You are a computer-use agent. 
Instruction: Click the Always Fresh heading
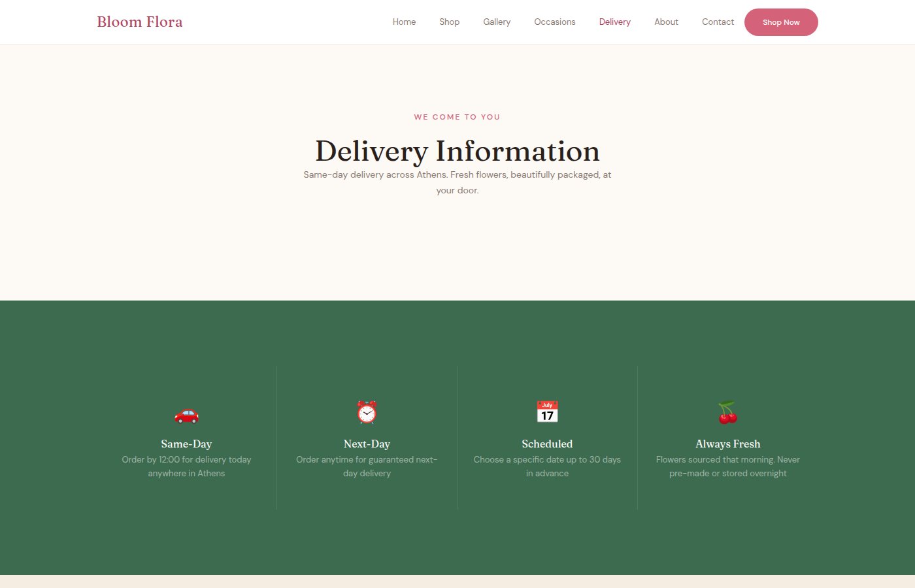(727, 444)
